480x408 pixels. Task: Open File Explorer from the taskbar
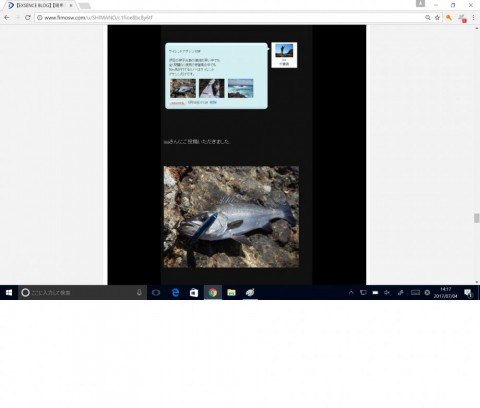[x=231, y=293]
